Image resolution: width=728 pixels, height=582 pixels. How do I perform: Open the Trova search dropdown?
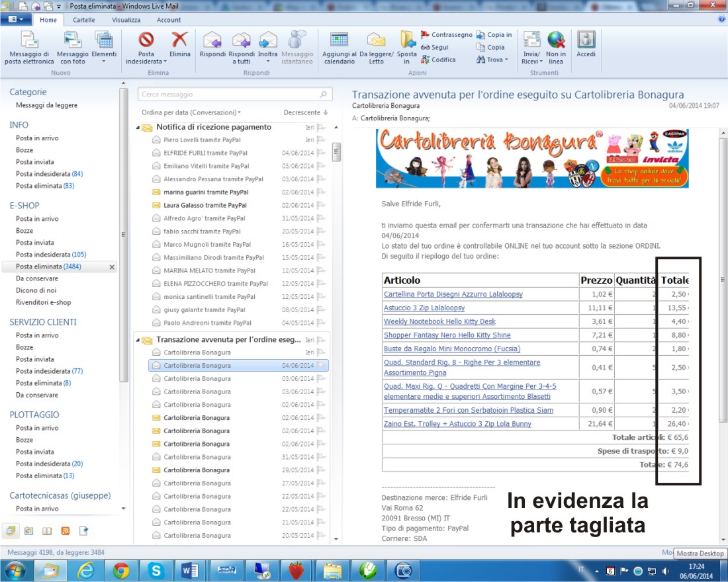(492, 60)
